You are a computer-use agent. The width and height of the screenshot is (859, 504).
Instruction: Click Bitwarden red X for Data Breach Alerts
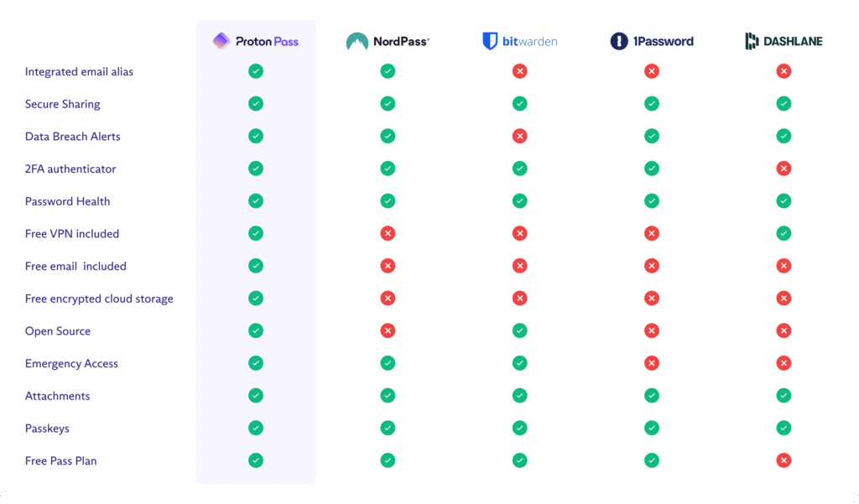point(520,136)
